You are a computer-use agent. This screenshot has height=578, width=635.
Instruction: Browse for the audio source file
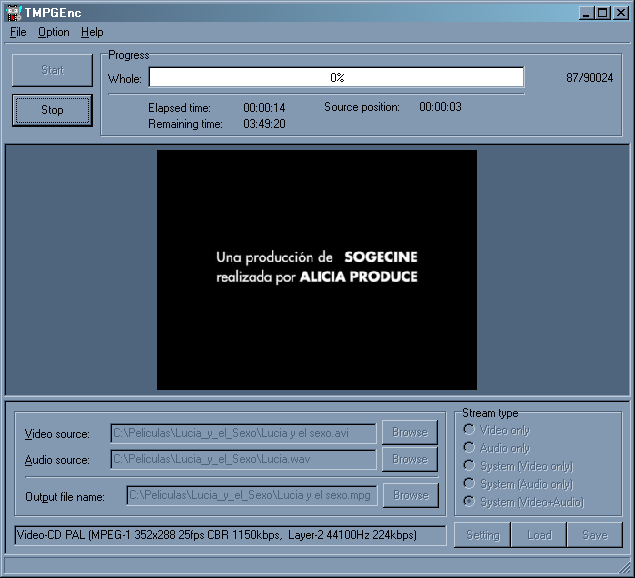pos(409,460)
